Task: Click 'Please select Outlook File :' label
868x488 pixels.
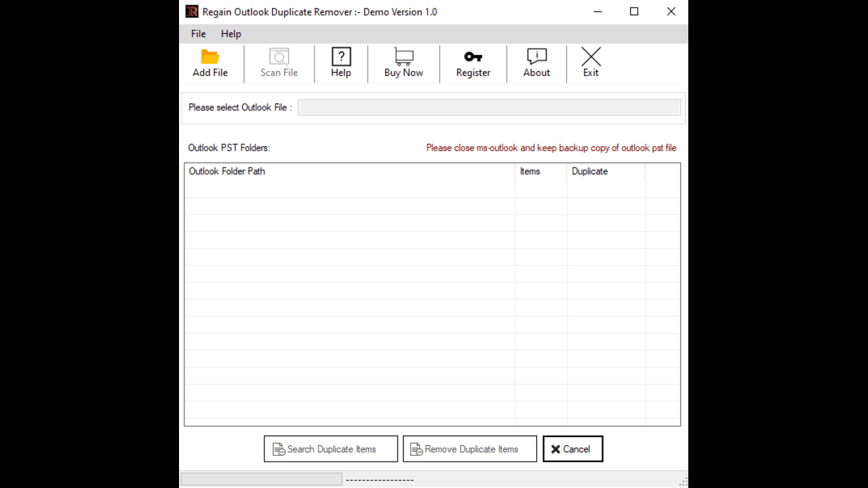Action: pyautogui.click(x=240, y=107)
